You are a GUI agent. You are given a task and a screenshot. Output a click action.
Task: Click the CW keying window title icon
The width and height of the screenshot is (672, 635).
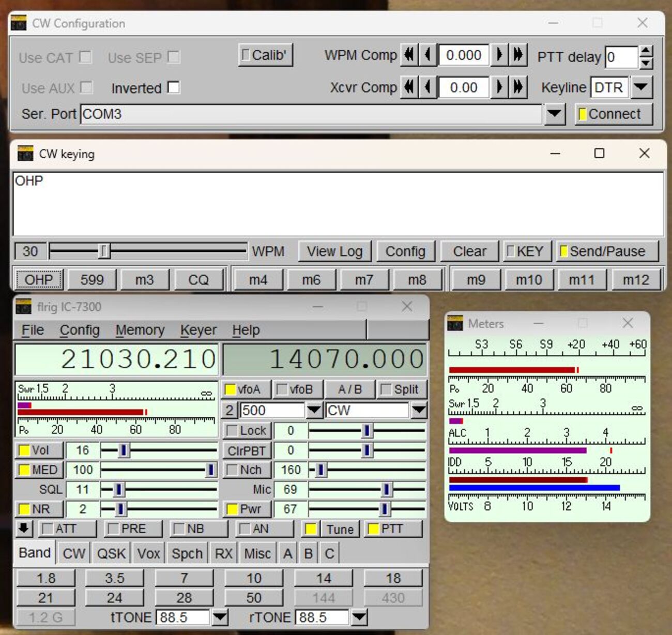tap(25, 154)
